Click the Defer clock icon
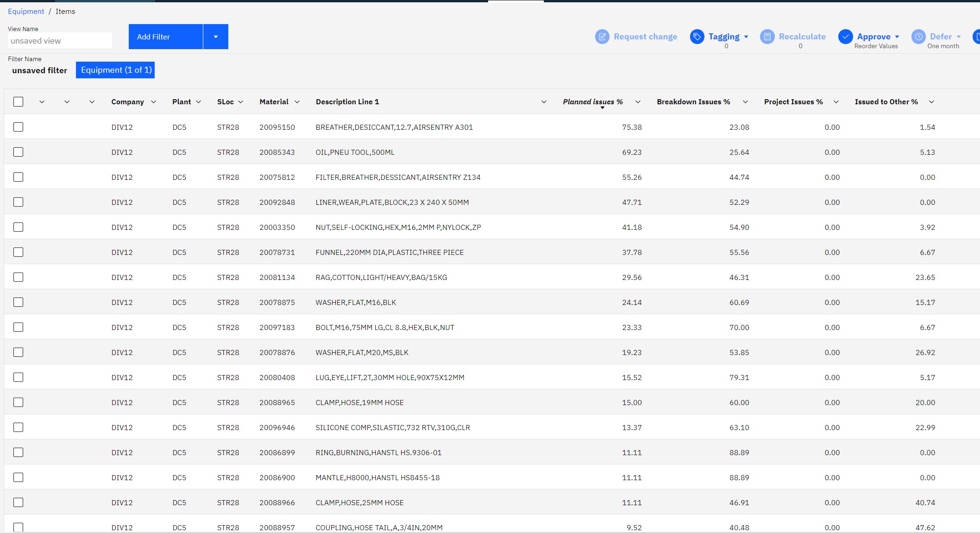The height and width of the screenshot is (533, 980). [x=918, y=37]
